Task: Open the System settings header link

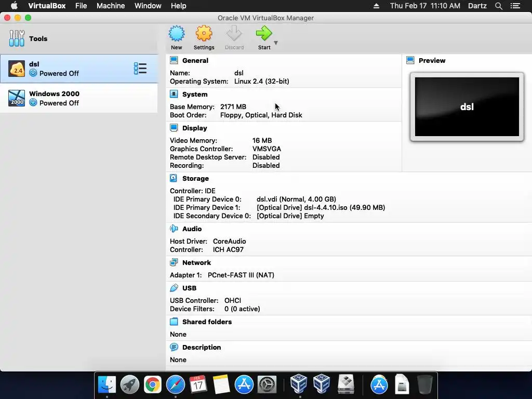Action: tap(195, 95)
